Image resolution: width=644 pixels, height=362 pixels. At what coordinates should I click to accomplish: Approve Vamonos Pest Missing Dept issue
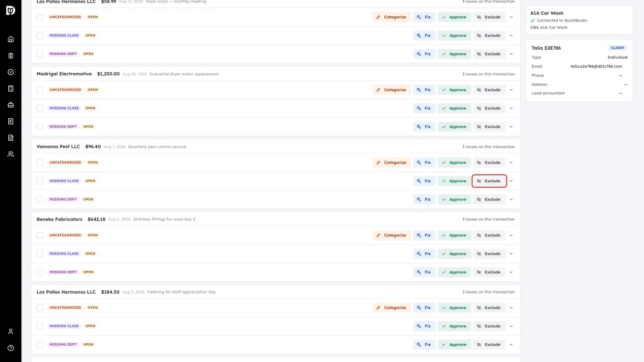[x=454, y=199]
